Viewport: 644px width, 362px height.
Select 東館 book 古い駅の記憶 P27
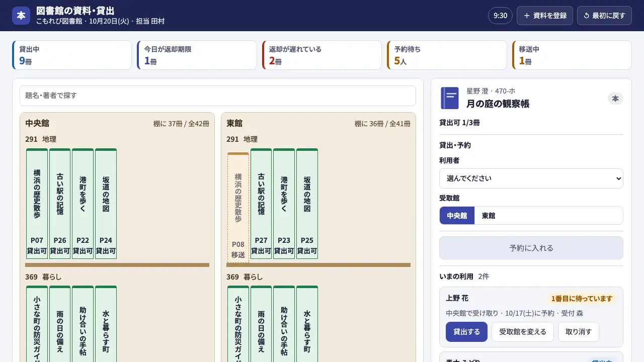coord(261,204)
